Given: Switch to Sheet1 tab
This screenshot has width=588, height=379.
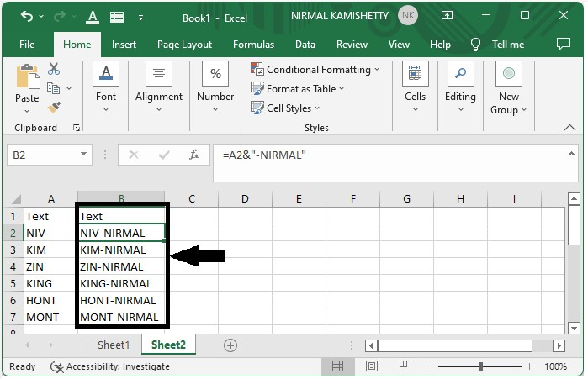Looking at the screenshot, I should [x=114, y=345].
